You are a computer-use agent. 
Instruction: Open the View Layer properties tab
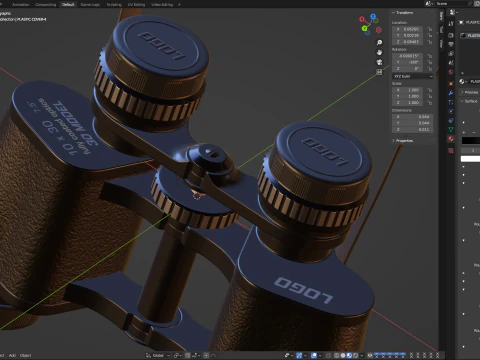point(451,54)
